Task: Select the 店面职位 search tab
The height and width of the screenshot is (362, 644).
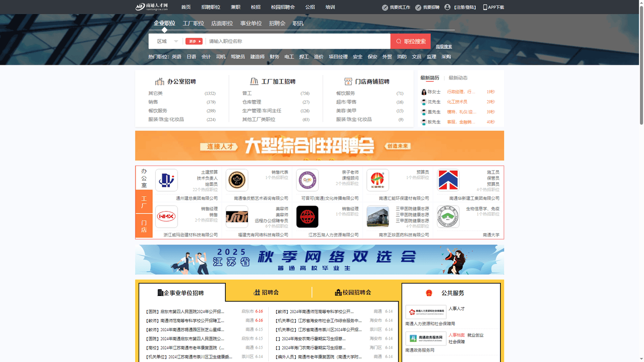Action: coord(222,23)
